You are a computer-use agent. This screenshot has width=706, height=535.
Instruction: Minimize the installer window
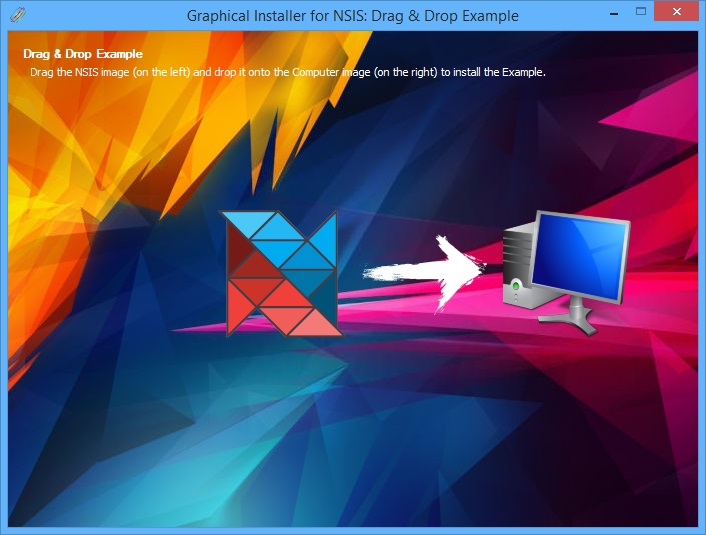click(613, 14)
